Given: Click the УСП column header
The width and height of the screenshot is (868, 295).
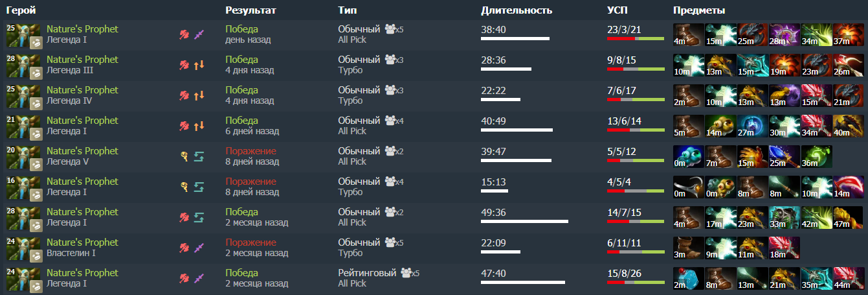Looking at the screenshot, I should [x=617, y=10].
